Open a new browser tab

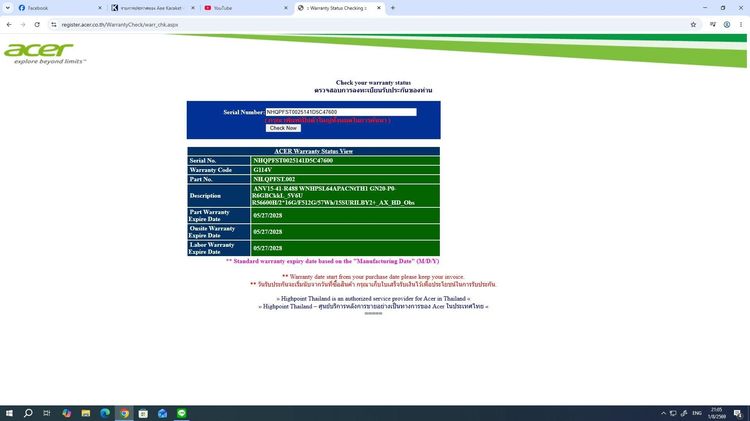[393, 8]
